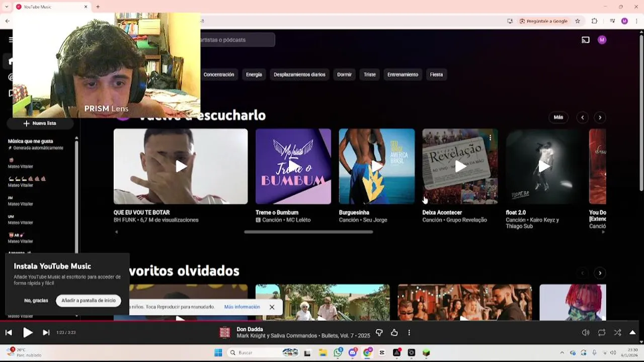Like the song Don Dadda

pos(394,332)
